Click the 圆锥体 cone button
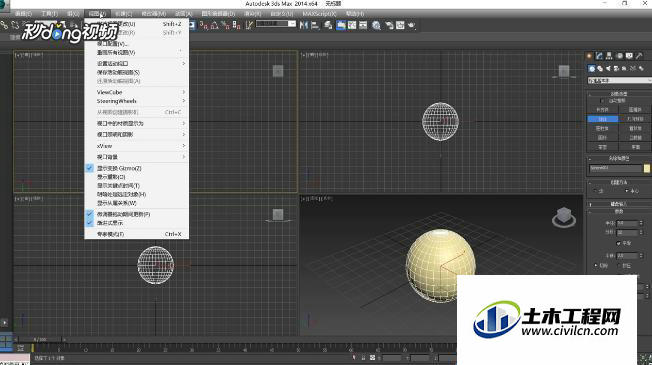 (635, 110)
